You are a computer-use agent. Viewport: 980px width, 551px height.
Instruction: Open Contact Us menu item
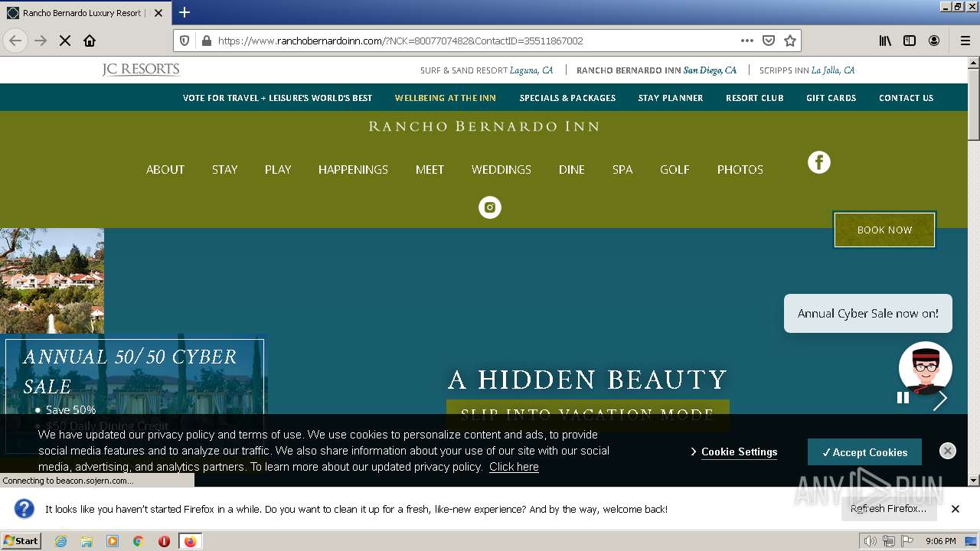point(906,98)
